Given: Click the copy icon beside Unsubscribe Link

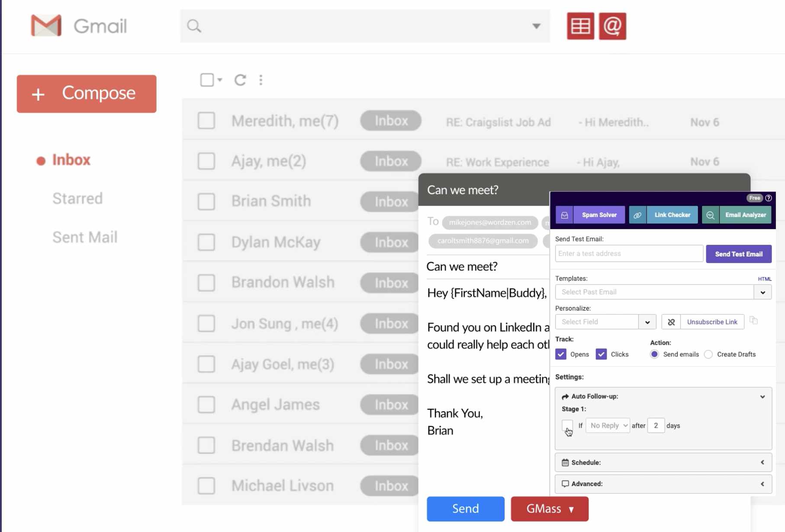Looking at the screenshot, I should (x=754, y=320).
